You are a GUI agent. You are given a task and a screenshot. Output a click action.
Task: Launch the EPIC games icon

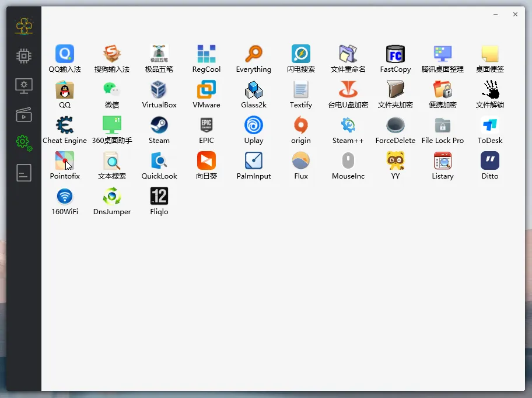(206, 125)
